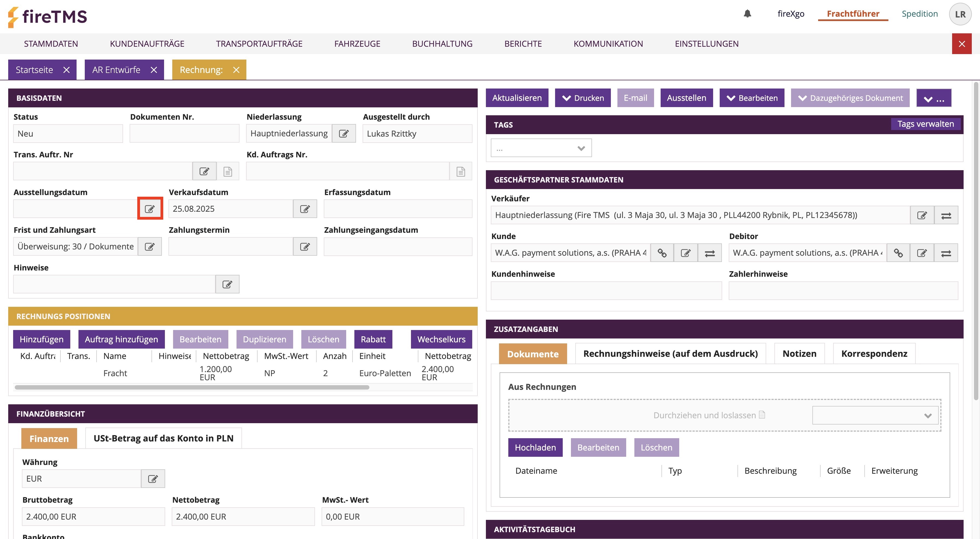Swap the Verkäufer using arrows icon
The height and width of the screenshot is (539, 980).
pos(946,216)
